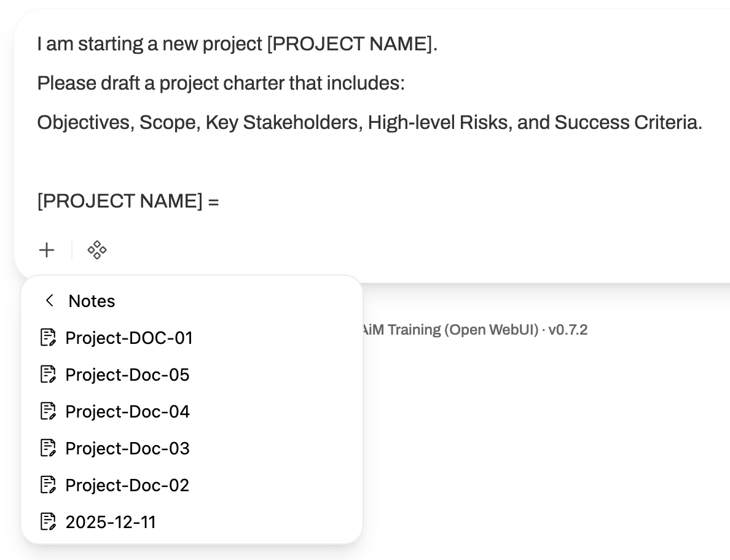730x560 pixels.
Task: Click the note icon beside 2025-12-11
Action: [49, 522]
